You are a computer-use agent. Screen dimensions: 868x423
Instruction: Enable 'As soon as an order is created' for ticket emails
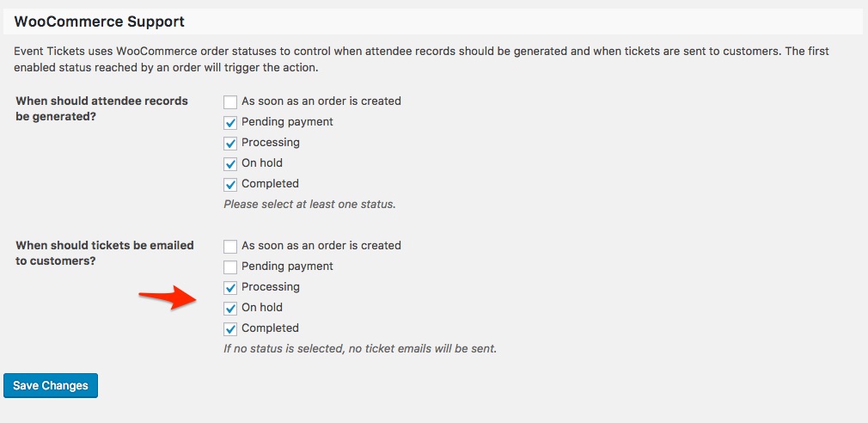(230, 246)
